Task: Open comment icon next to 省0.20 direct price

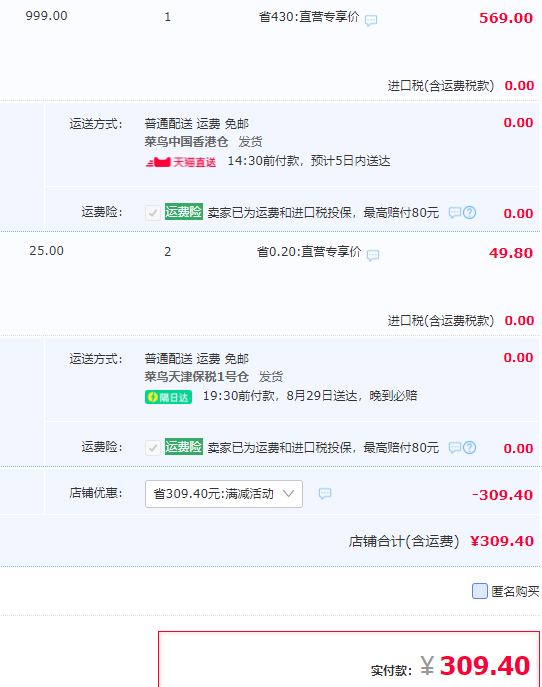Action: (373, 255)
